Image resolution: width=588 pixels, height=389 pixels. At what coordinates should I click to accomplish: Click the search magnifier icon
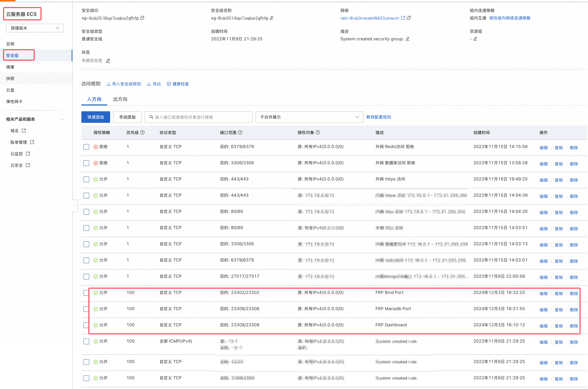[151, 117]
